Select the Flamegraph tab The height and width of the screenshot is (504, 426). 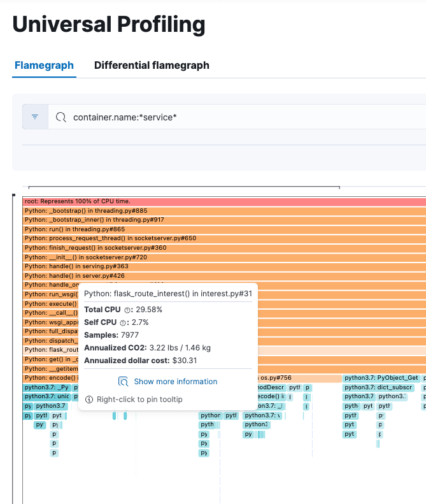pyautogui.click(x=44, y=65)
